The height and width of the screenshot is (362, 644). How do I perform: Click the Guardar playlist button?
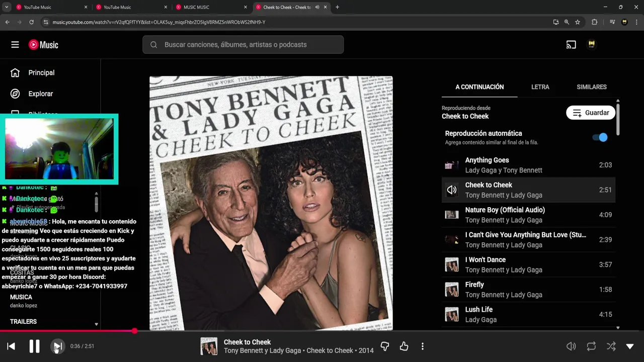click(x=591, y=113)
